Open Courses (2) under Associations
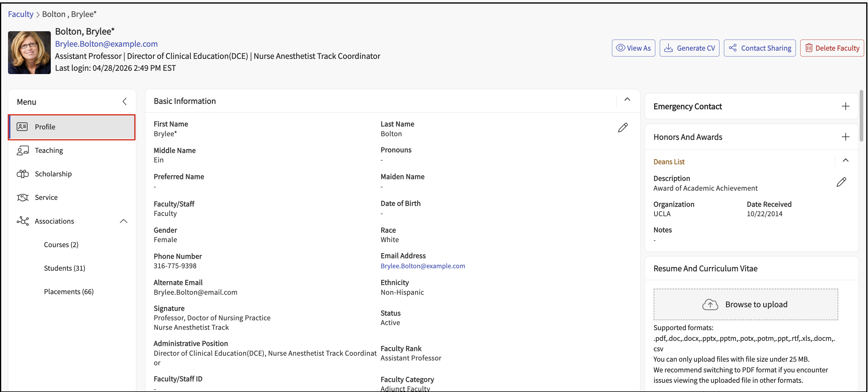The width and height of the screenshot is (868, 392). pyautogui.click(x=61, y=244)
